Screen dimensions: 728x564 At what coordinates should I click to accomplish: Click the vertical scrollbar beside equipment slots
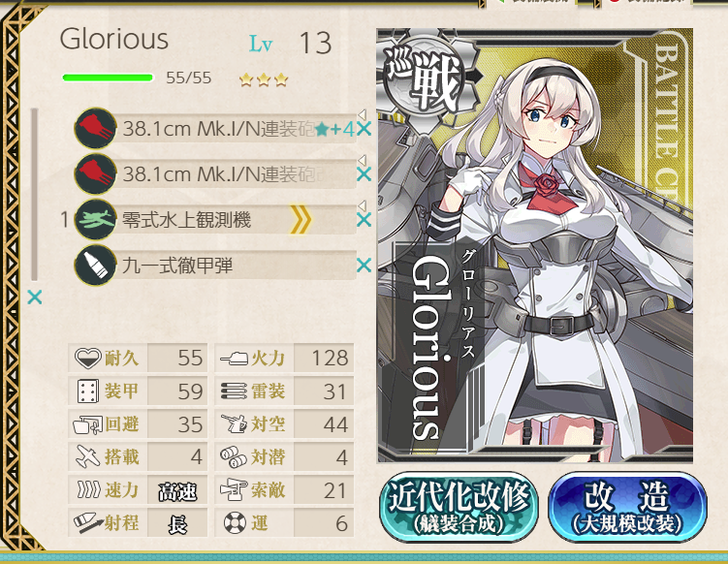pos(34,195)
